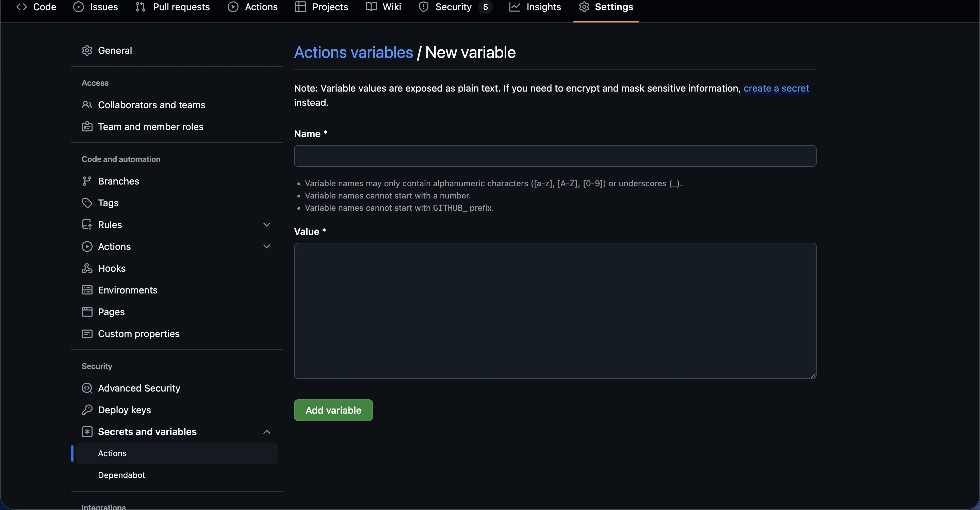Screen dimensions: 980x510
Task: Click the Security shield icon in top nav
Action: coord(423,7)
